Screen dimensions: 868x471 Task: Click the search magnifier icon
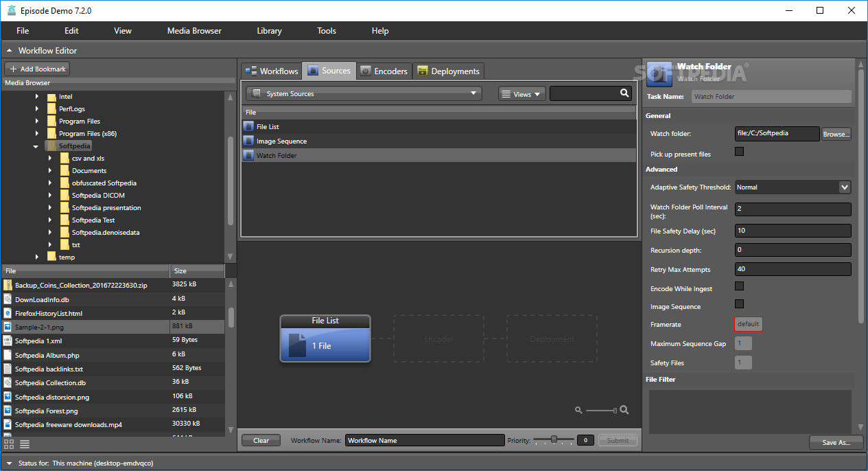tap(624, 93)
